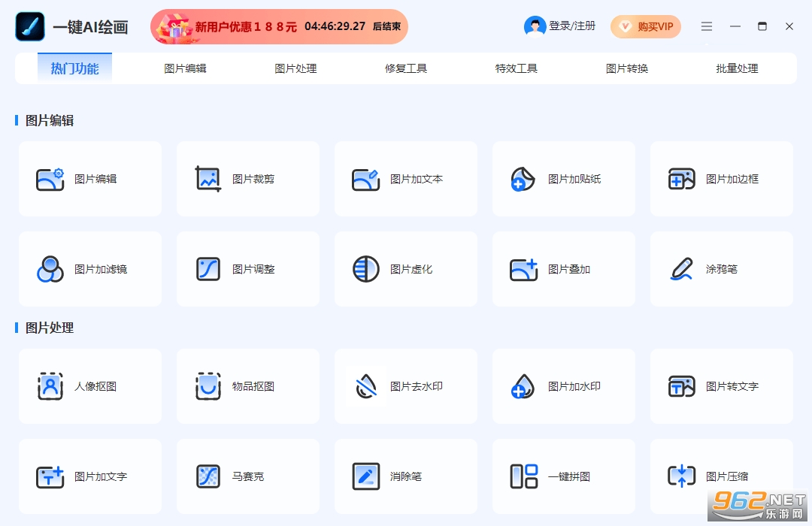Click the 图片加边框 label text
Image resolution: width=812 pixels, height=526 pixels.
click(x=732, y=179)
